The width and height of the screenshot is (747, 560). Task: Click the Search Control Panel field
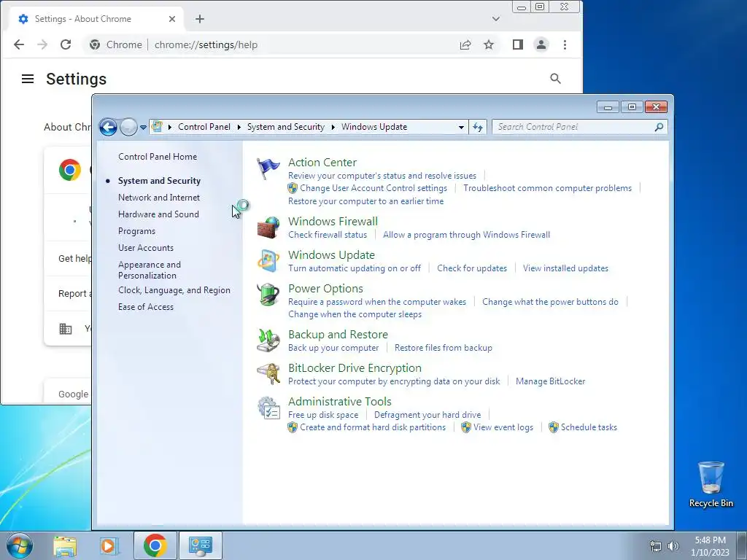[x=580, y=127]
